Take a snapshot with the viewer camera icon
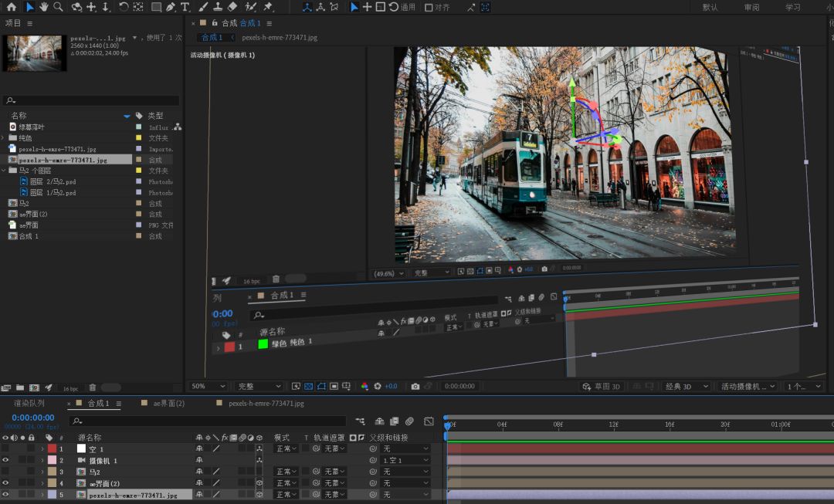 tap(415, 386)
